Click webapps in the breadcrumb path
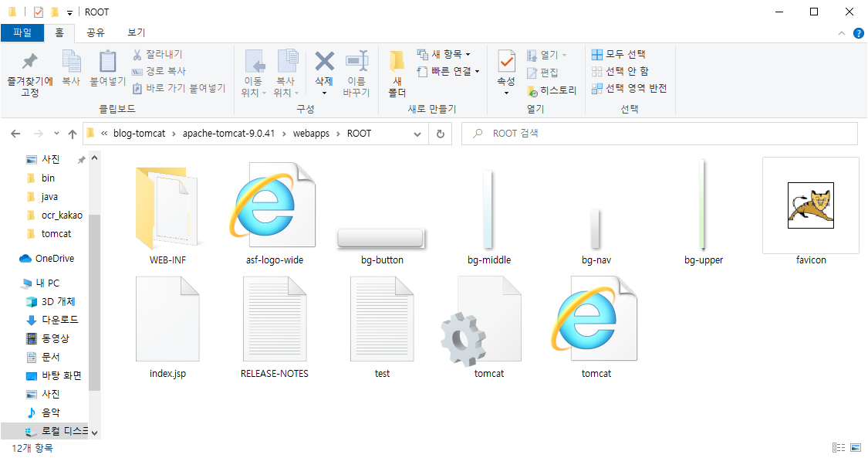Screen dimensions: 868x458 [311, 134]
